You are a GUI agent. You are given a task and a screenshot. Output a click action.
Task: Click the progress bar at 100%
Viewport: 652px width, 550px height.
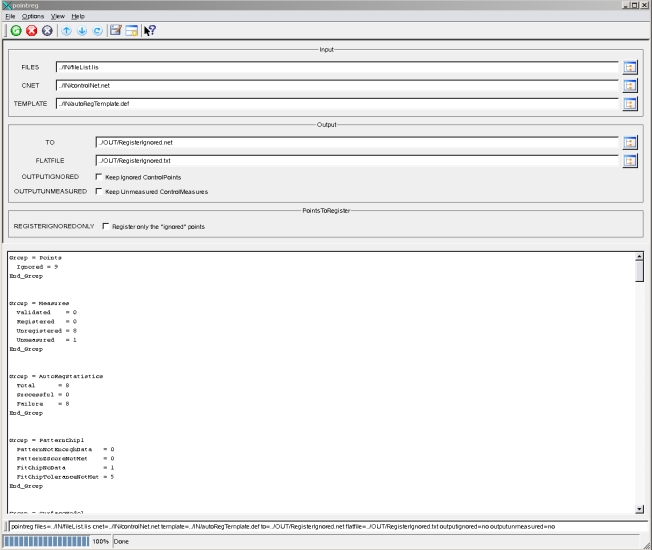[x=47, y=541]
